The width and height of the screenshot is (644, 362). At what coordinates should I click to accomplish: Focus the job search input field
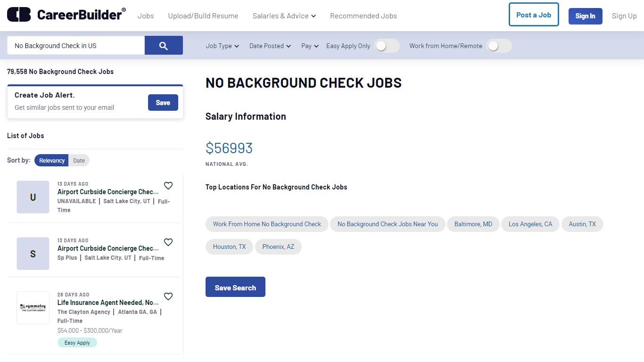76,45
